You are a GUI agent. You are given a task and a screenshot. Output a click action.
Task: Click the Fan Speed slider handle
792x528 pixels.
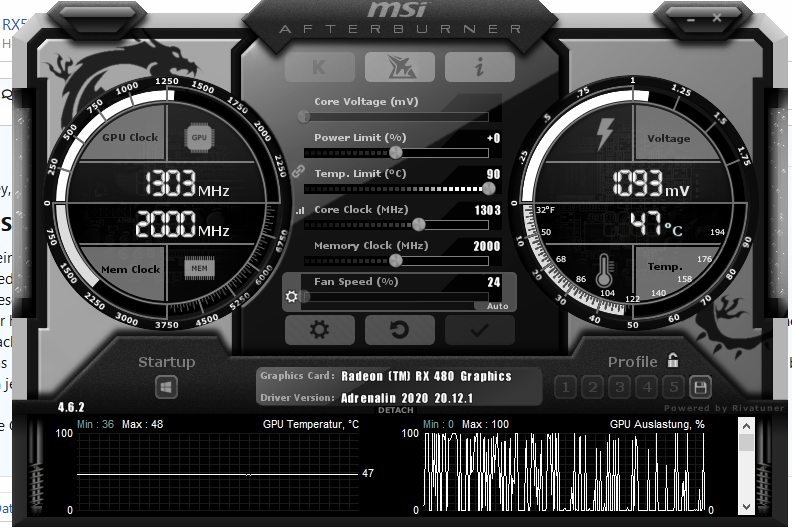[304, 296]
